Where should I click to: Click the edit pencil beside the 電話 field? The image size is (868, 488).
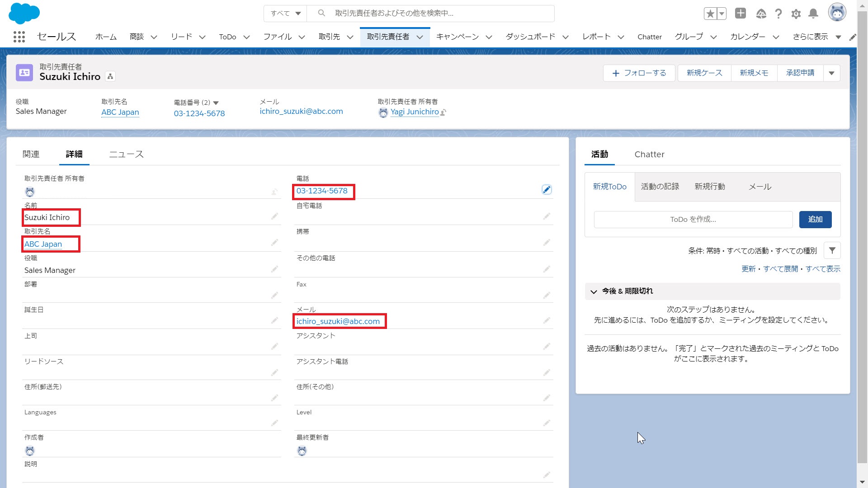tap(547, 189)
